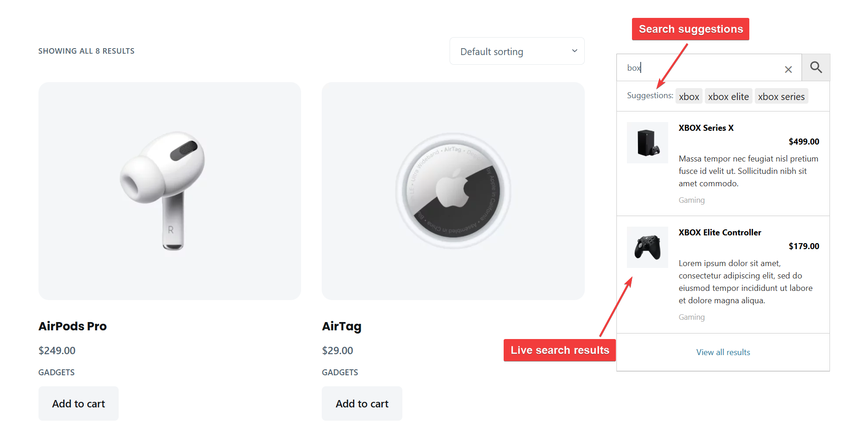Open the XBOX Elite Controller thumbnail

pyautogui.click(x=647, y=247)
